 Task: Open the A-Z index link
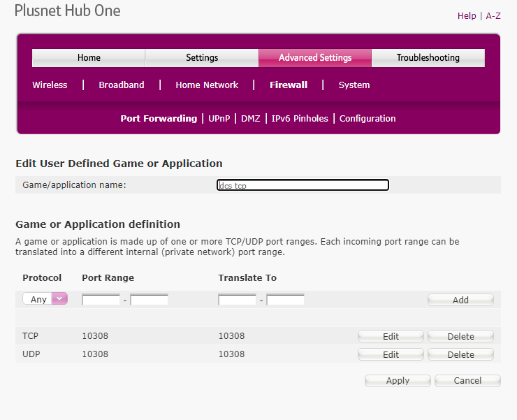coord(493,16)
